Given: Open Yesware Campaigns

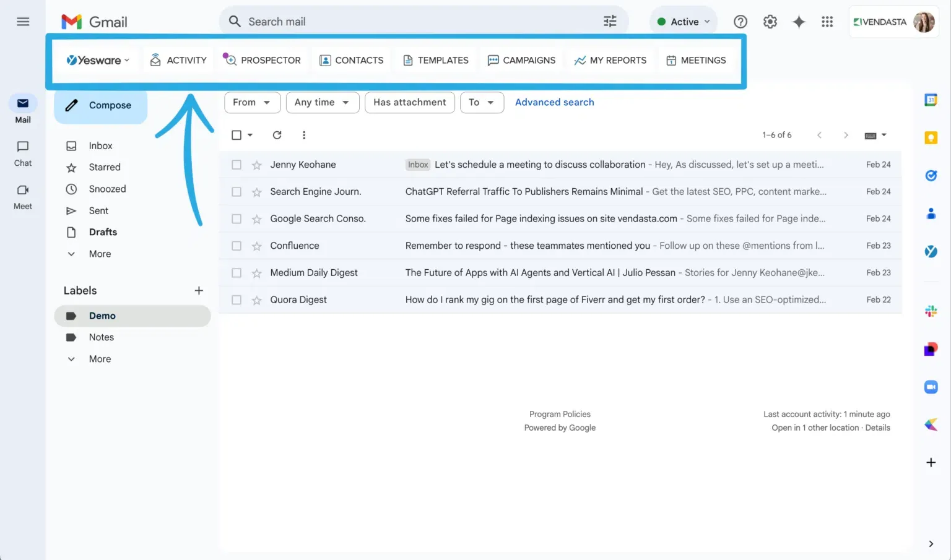Looking at the screenshot, I should pyautogui.click(x=521, y=60).
